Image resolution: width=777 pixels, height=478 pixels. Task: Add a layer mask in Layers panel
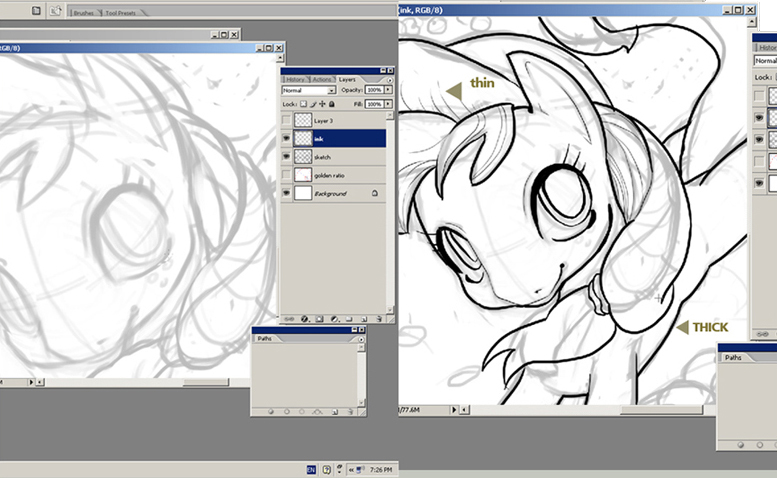(319, 319)
